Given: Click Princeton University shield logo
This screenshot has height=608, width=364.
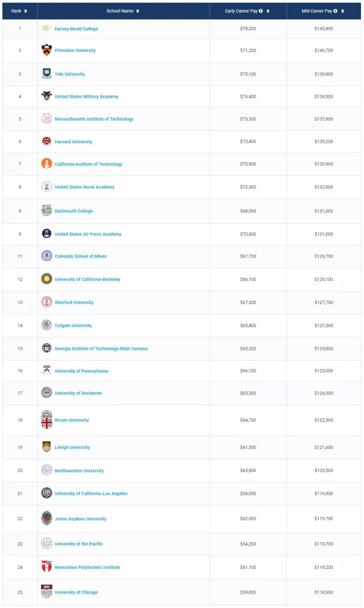Looking at the screenshot, I should click(47, 50).
